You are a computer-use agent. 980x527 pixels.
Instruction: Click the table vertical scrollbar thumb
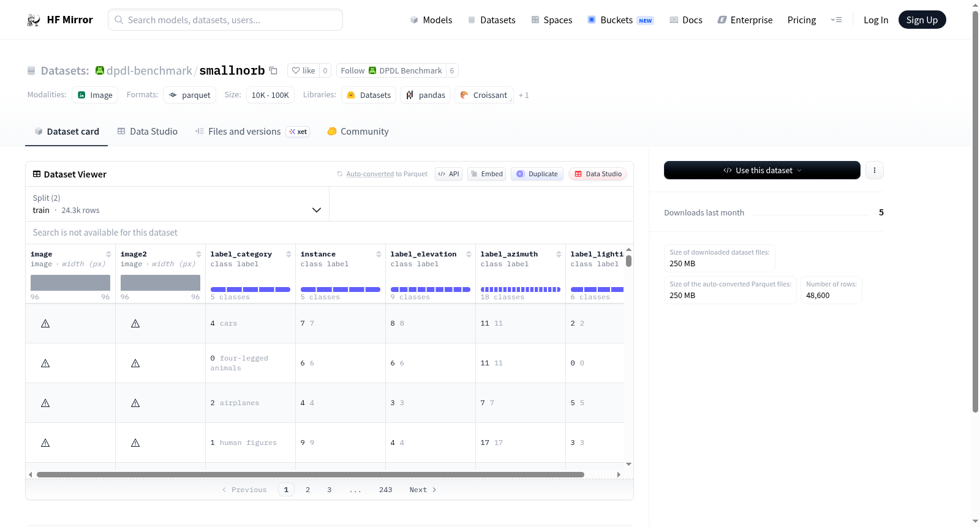(x=628, y=261)
